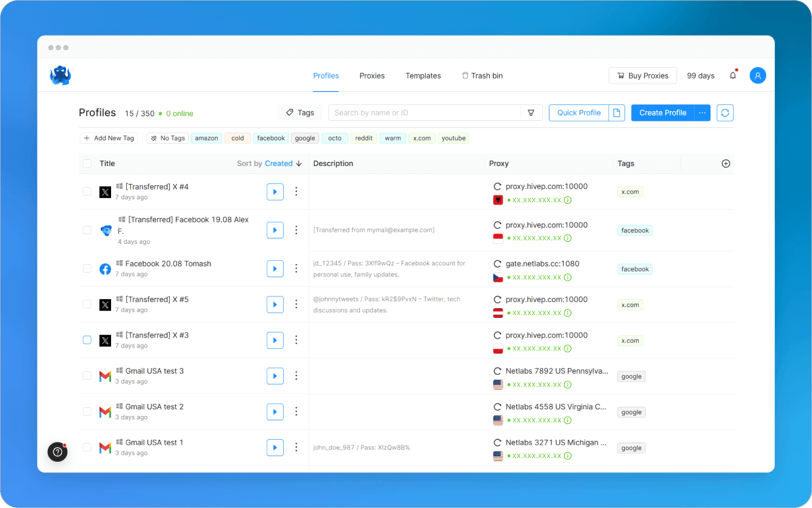Filter by the cold tag
812x508 pixels.
click(238, 138)
